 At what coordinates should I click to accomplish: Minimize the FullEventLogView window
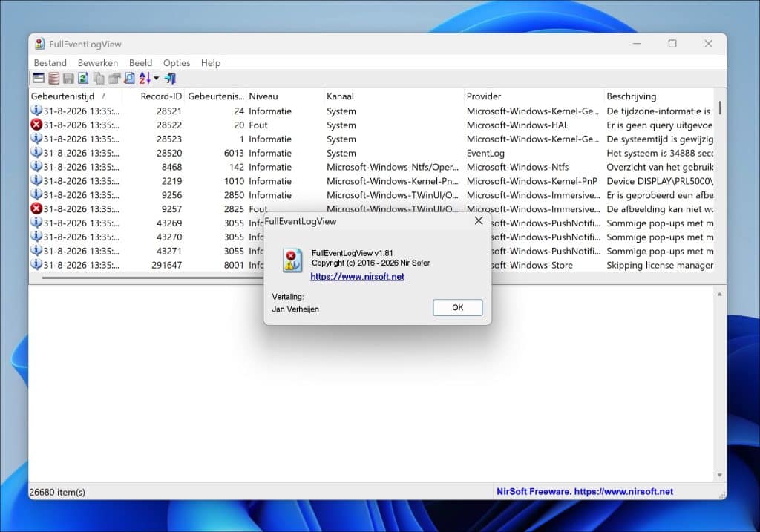(637, 44)
